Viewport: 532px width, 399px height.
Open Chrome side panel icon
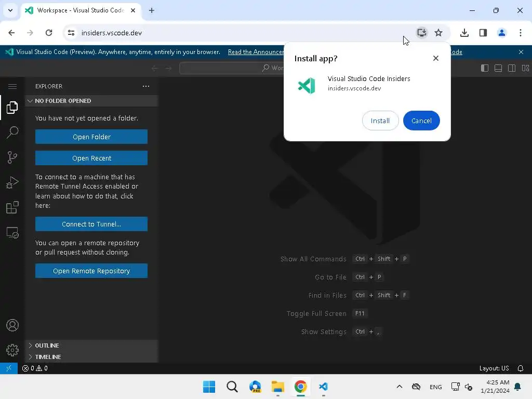483,33
